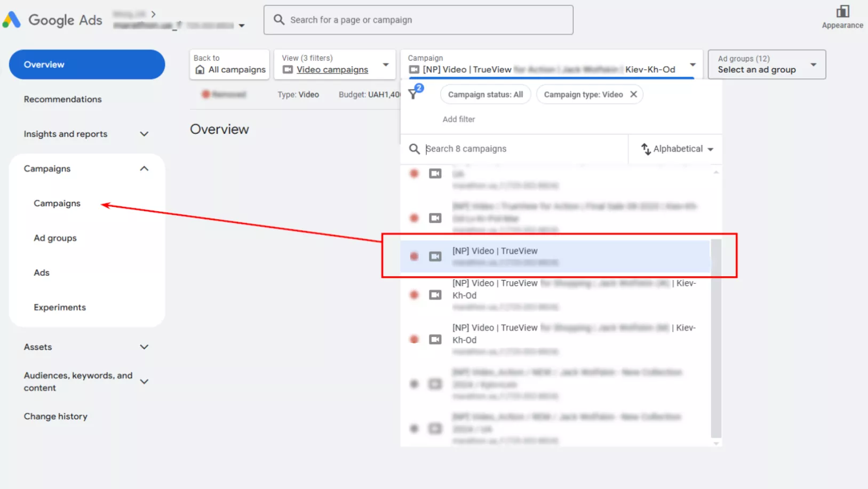Collapse the Campaigns sidebar section

tap(144, 169)
